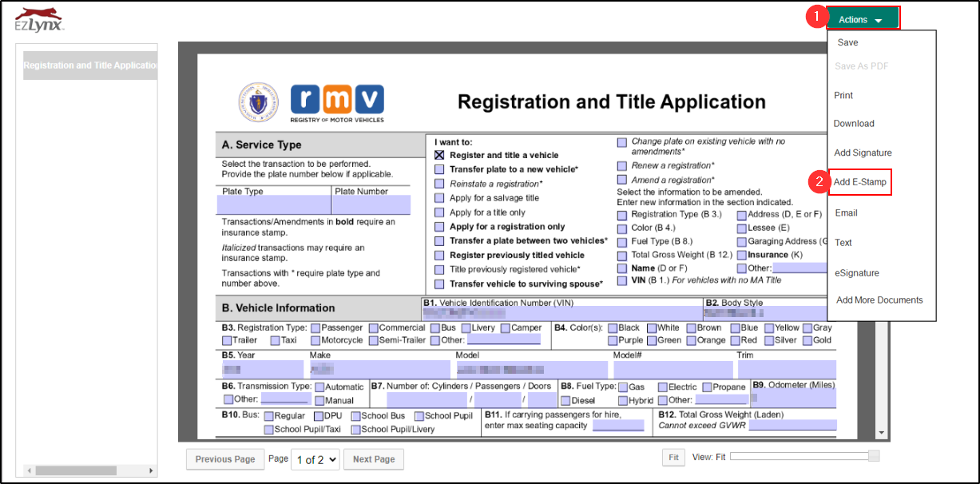This screenshot has height=484, width=980.
Task: Check Color (B 4.) amendment box
Action: tap(621, 228)
